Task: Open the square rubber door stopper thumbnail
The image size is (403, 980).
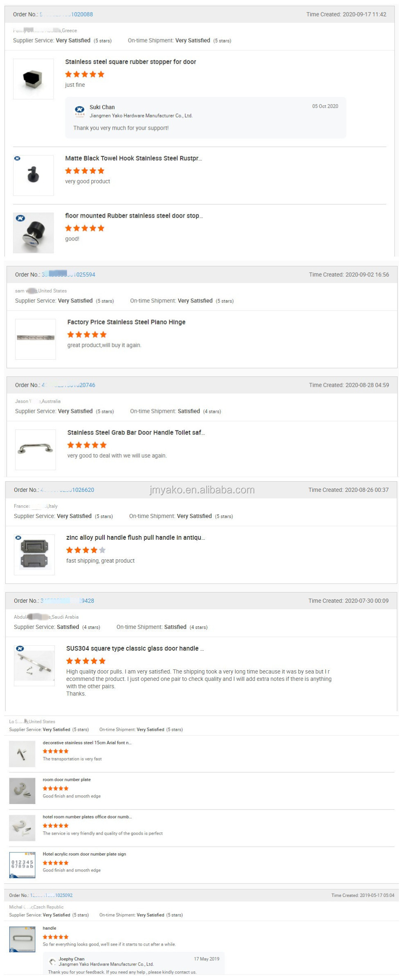Action: coord(34,79)
